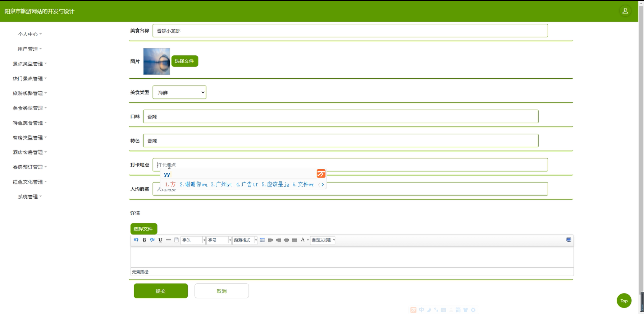The height and width of the screenshot is (314, 644).
Task: Click the blank page icon in editor toolbar
Action: [x=177, y=240]
